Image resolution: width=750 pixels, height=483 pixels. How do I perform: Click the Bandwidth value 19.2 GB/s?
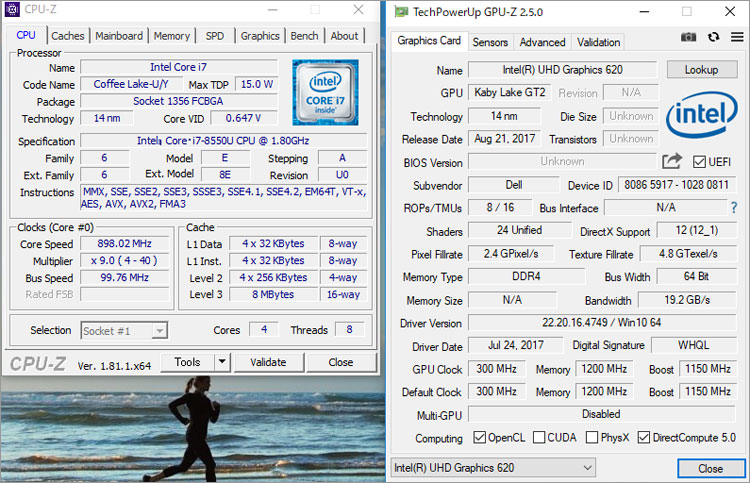(x=687, y=300)
